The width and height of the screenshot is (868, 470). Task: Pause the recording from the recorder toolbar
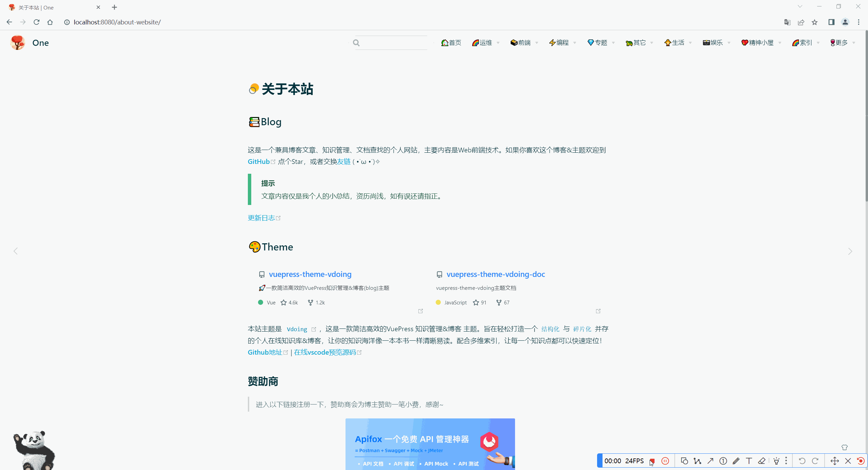pos(665,461)
